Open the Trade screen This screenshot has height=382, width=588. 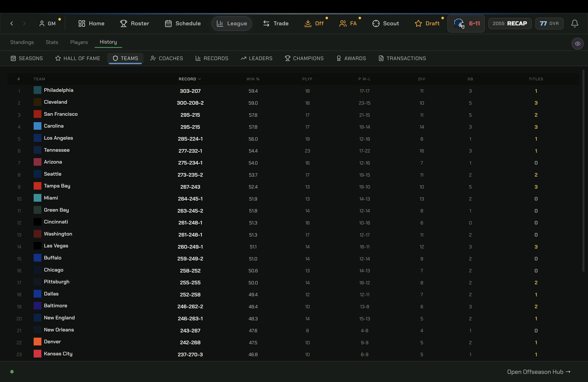276,24
